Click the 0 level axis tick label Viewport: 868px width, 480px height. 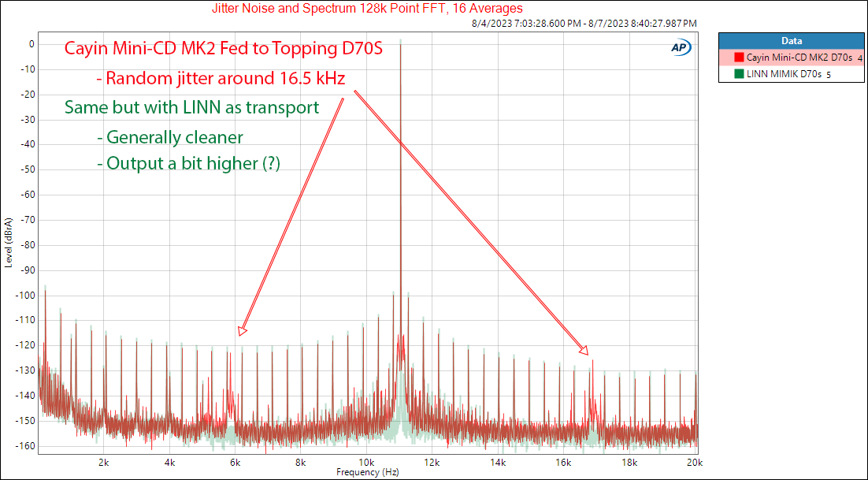tap(32, 43)
